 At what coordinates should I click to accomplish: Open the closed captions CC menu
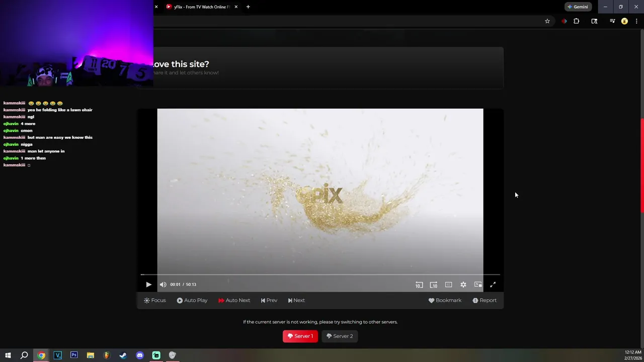point(448,285)
